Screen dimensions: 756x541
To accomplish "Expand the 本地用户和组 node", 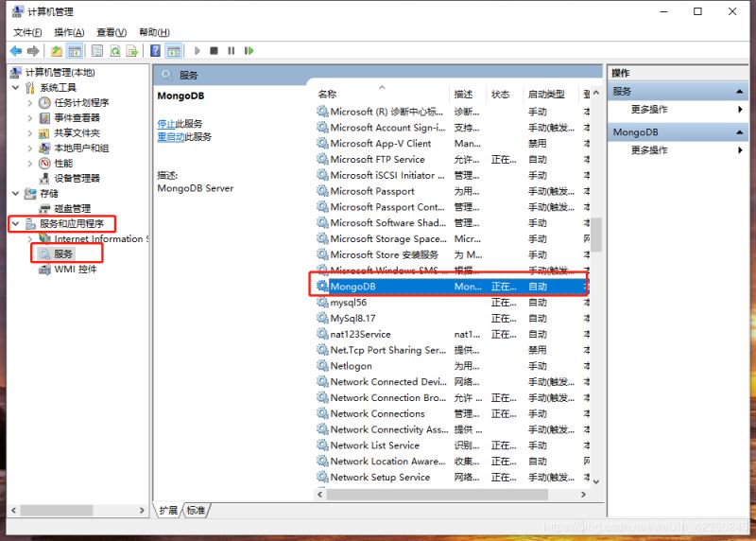I will coord(30,148).
